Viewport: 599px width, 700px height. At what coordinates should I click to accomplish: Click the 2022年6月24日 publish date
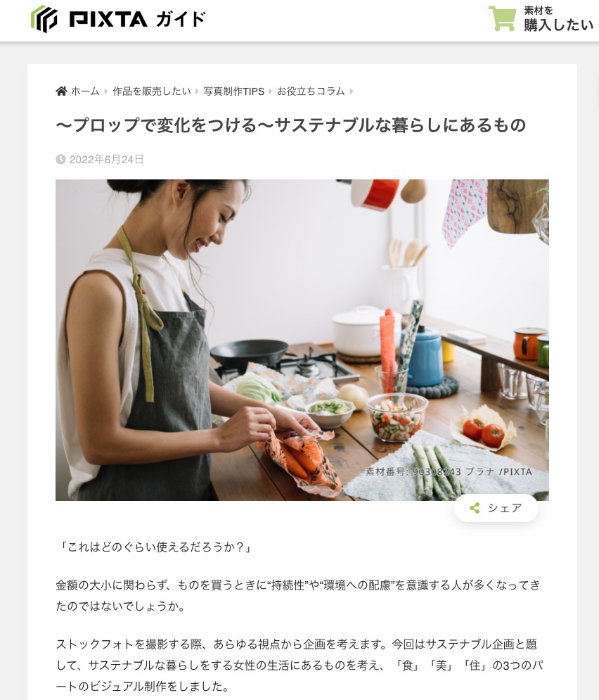pos(107,160)
